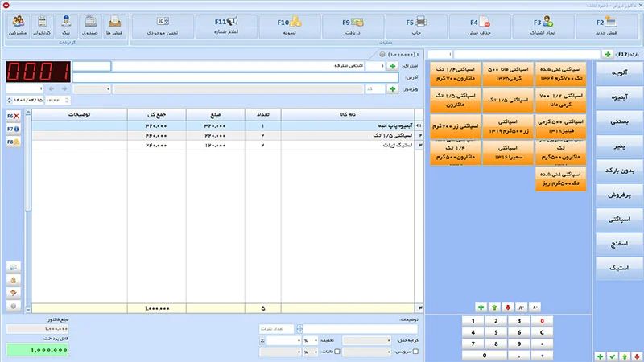Select the بستنی category
The height and width of the screenshot is (362, 644).
point(619,121)
